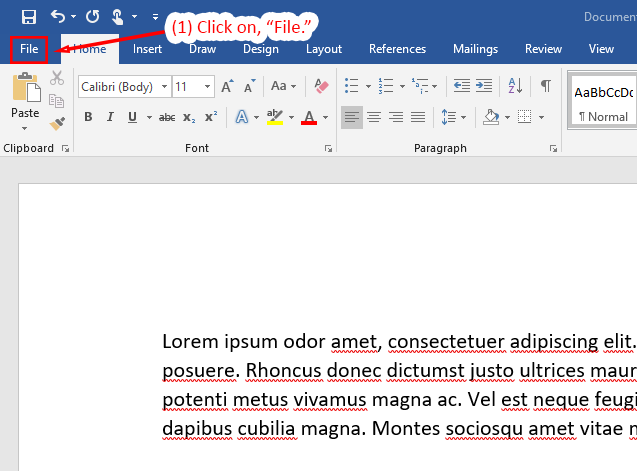This screenshot has height=471, width=637.
Task: Switch to the Insert tab
Action: point(147,49)
